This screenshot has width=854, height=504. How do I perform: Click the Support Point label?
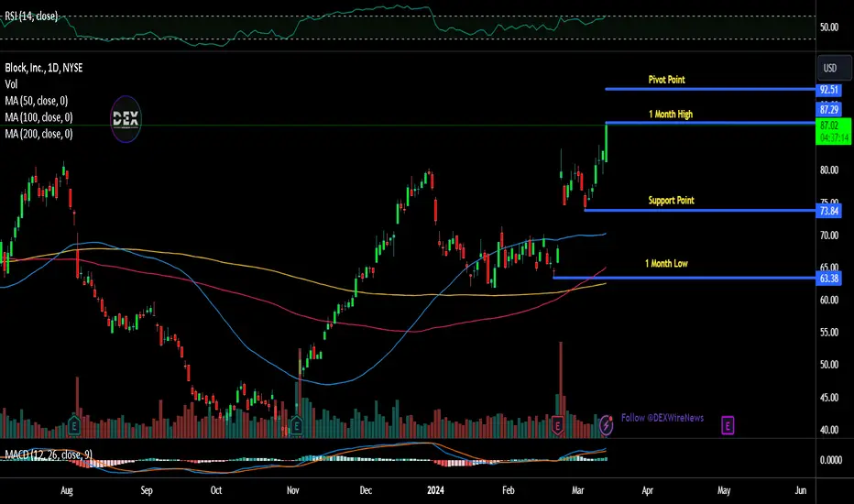pyautogui.click(x=671, y=201)
